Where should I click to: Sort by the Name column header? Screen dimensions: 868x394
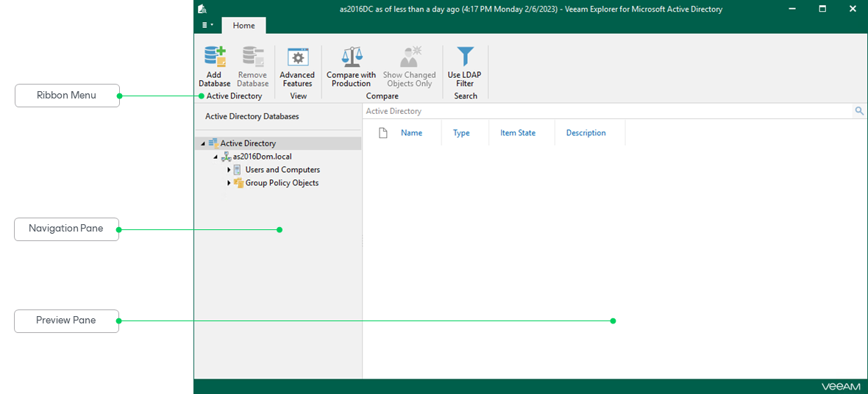[411, 133]
